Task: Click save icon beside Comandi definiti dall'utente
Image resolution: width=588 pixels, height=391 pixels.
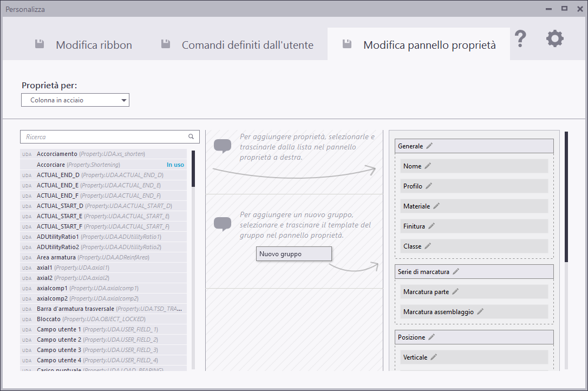Action: (x=165, y=44)
